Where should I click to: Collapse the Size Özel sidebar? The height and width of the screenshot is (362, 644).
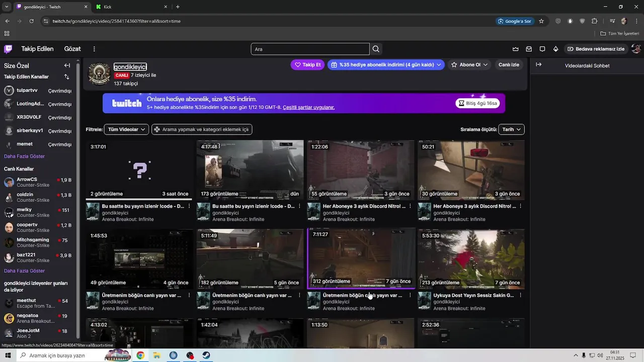click(x=67, y=65)
